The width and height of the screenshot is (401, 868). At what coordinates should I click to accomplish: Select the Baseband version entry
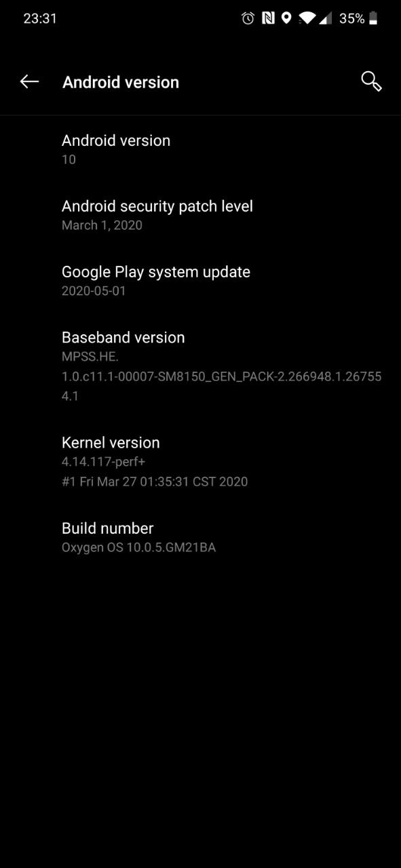pos(200,366)
